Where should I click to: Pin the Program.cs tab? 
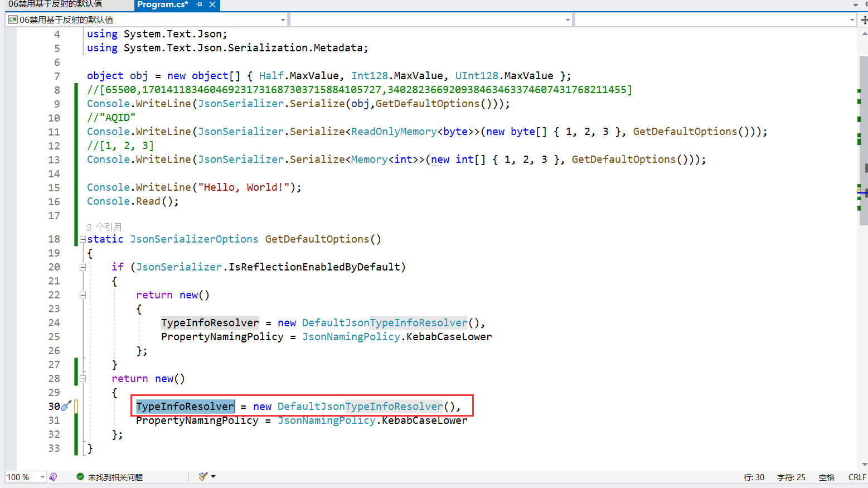coord(199,4)
